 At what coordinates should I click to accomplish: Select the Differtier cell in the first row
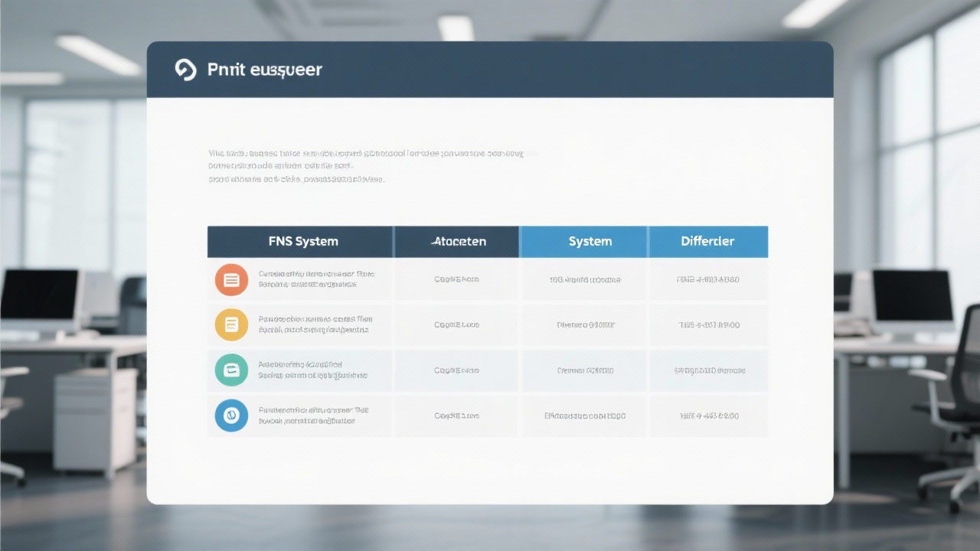708,279
